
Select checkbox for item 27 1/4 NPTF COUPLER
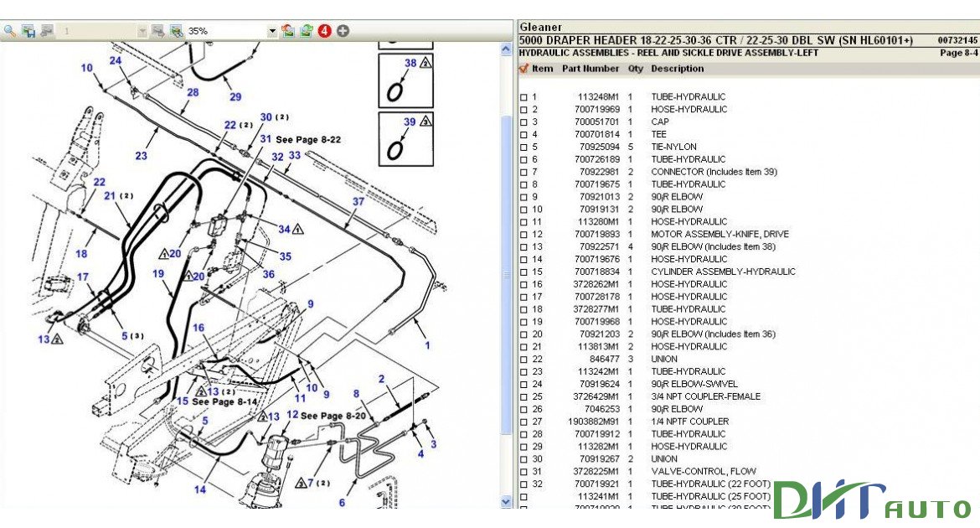click(x=524, y=422)
